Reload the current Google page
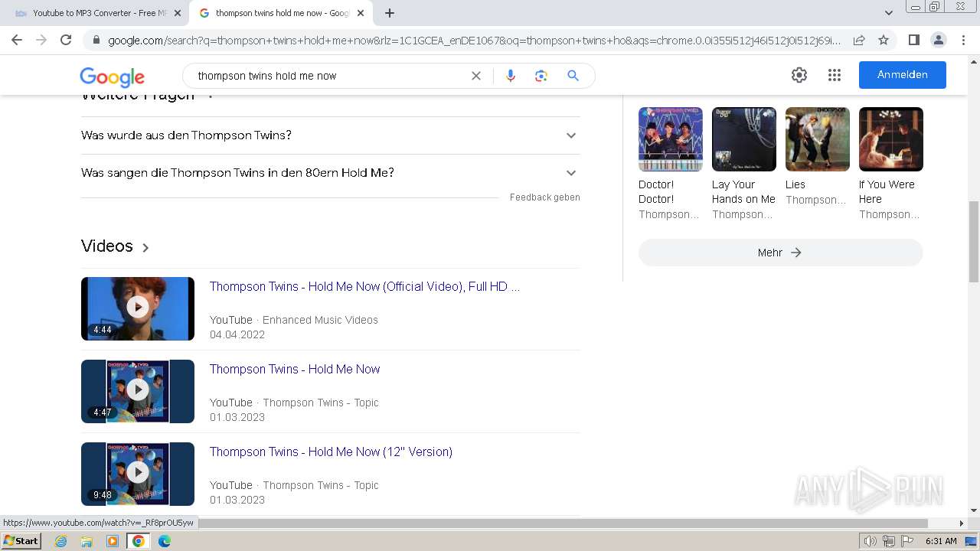Viewport: 980px width, 551px height. (66, 40)
